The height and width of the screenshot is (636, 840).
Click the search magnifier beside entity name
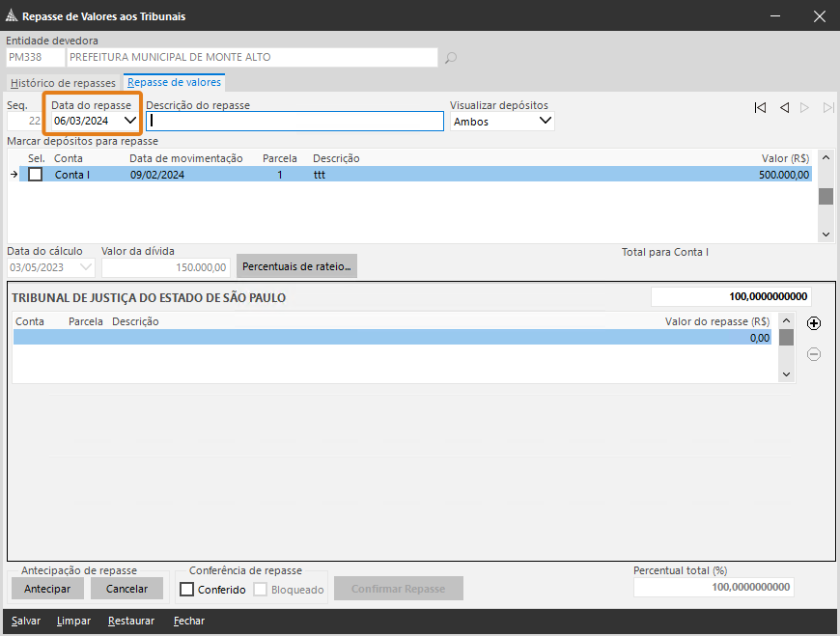(450, 58)
